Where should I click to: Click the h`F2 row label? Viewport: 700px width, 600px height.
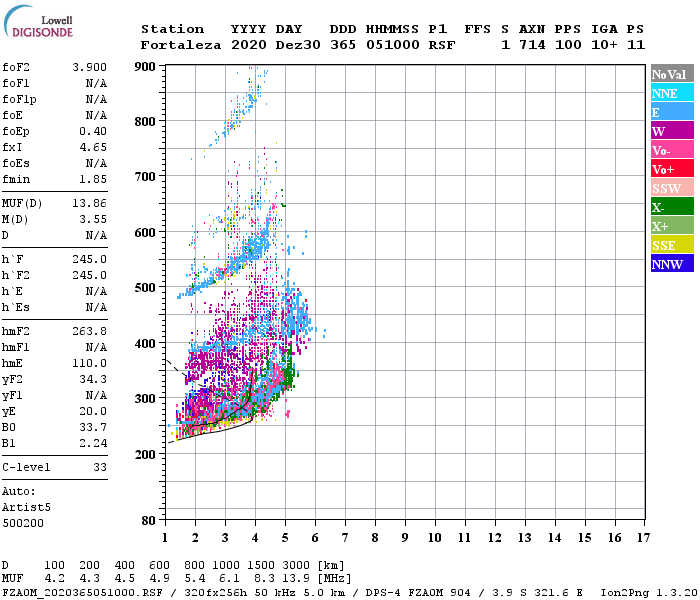pyautogui.click(x=16, y=275)
